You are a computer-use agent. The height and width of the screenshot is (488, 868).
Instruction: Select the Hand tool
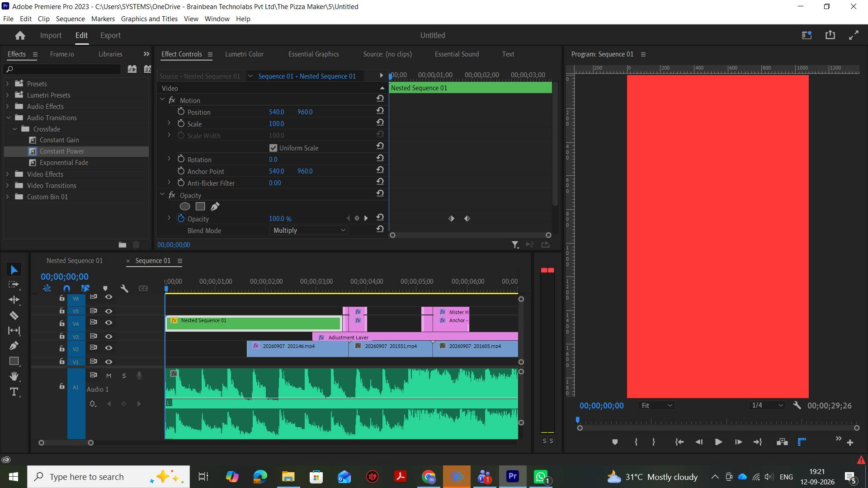click(x=14, y=376)
